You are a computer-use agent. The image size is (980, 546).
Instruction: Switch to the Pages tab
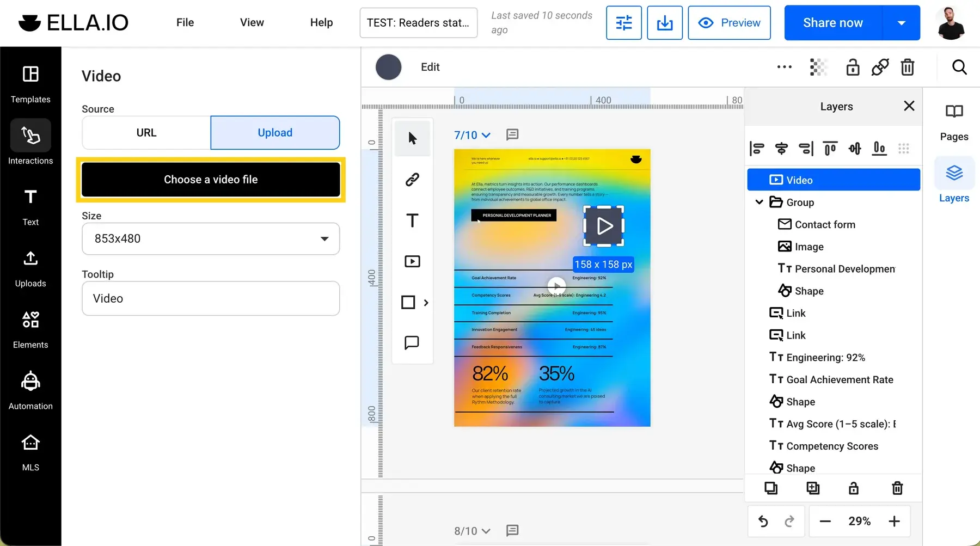tap(954, 122)
